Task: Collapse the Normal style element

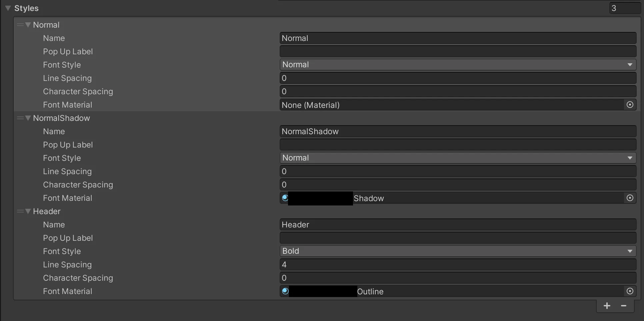Action: point(28,25)
